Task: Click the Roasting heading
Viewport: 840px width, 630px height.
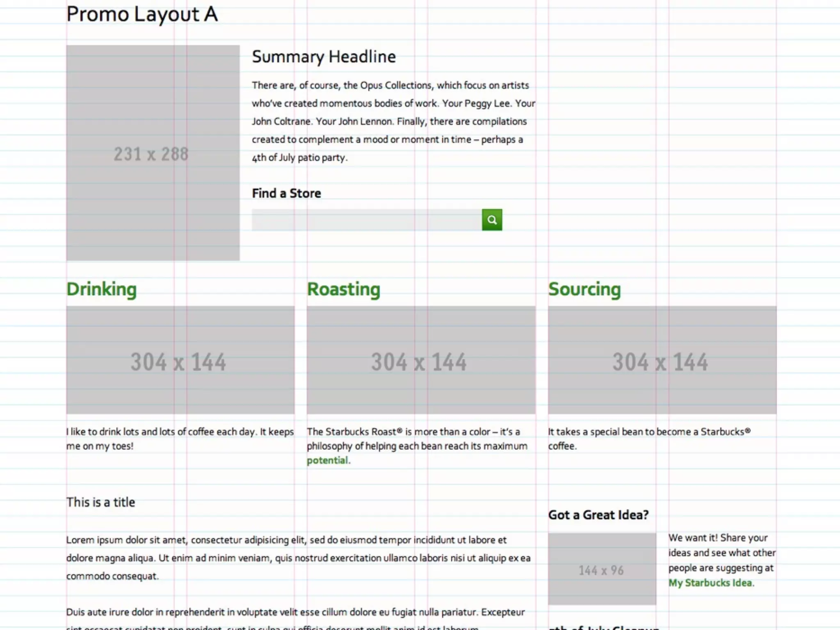Action: tap(344, 289)
